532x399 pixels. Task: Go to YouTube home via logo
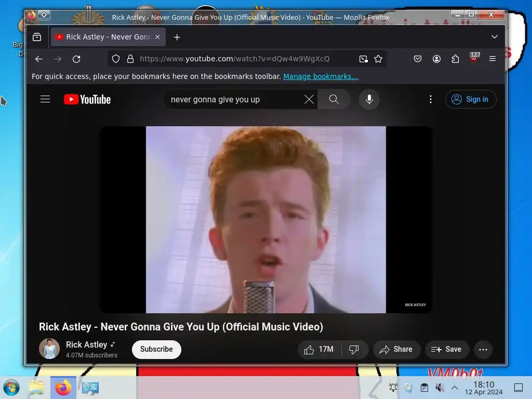87,99
